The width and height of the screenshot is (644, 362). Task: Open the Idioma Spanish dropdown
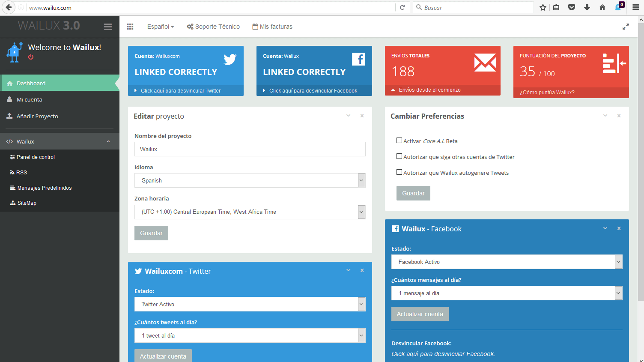point(250,180)
